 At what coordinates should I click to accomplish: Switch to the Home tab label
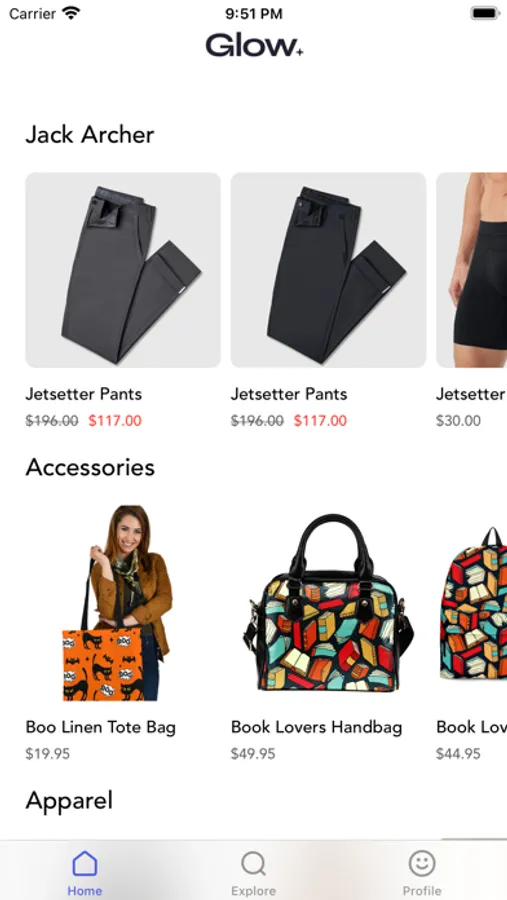tap(84, 891)
